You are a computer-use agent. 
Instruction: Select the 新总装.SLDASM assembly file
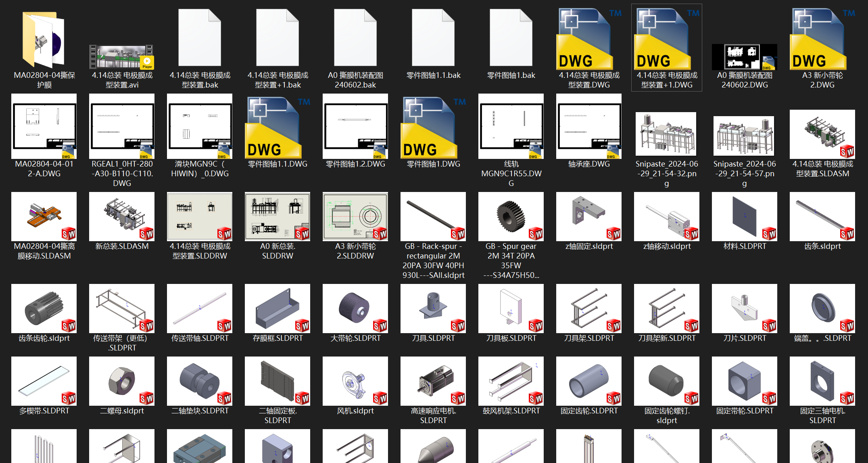(122, 217)
